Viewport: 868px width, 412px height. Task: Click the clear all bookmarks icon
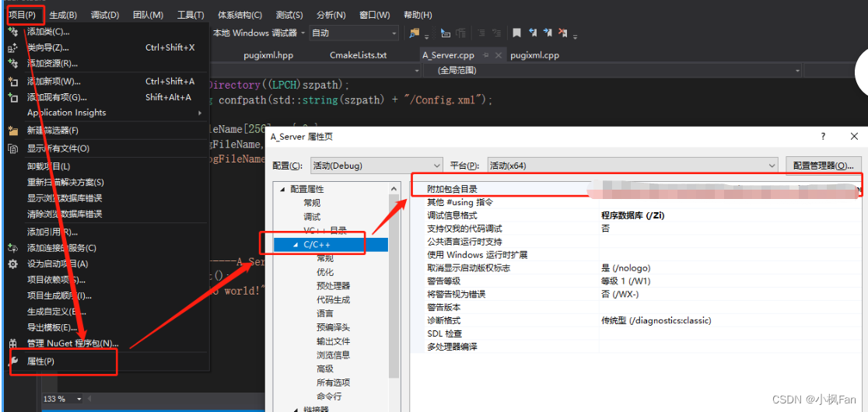point(563,33)
